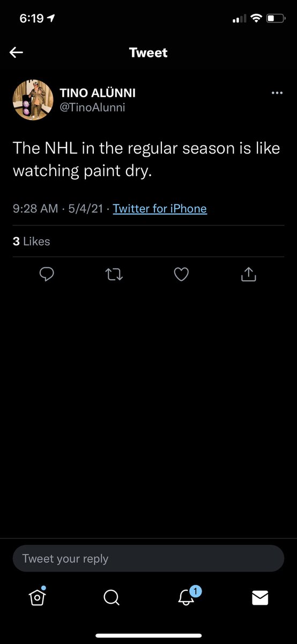
Task: Tap the retweet icon
Action: tap(114, 275)
